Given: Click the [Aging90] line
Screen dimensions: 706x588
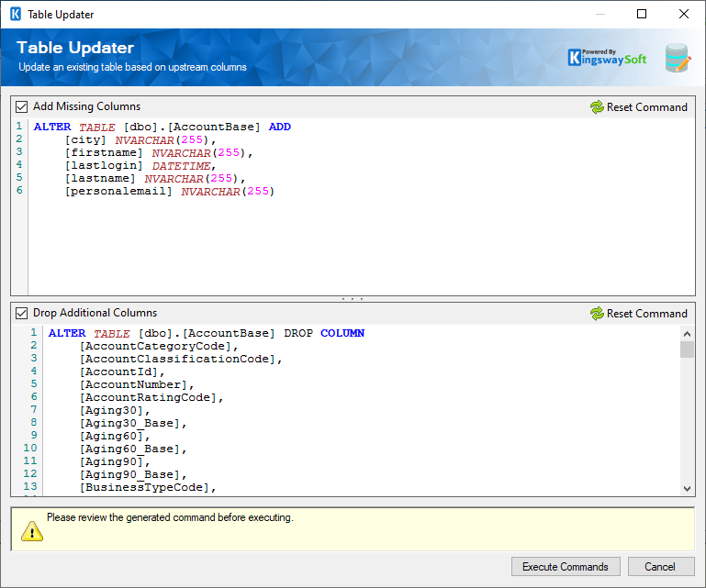Looking at the screenshot, I should coord(115,461).
